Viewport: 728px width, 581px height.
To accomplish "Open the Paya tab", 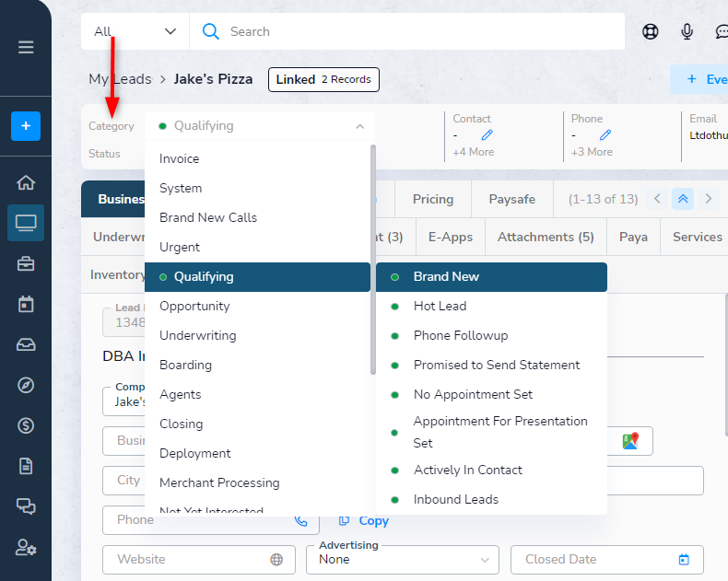I will (x=633, y=238).
